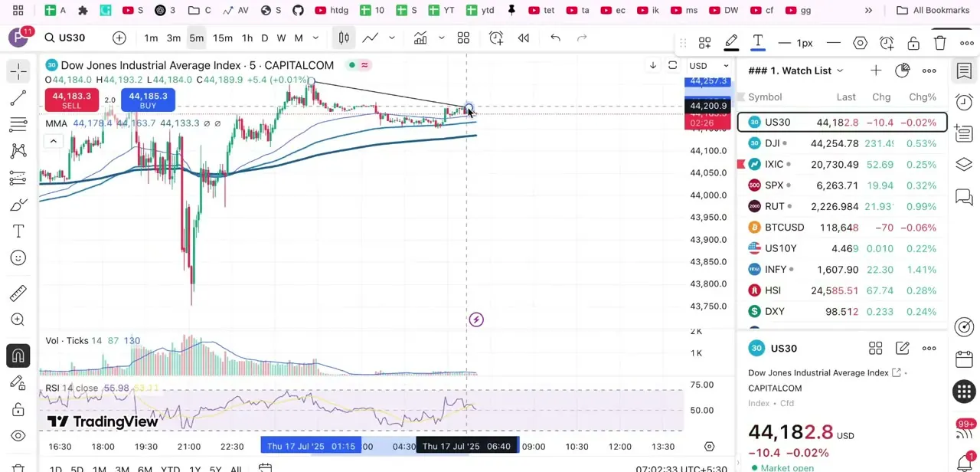Open the chats speech bubble panel
Image resolution: width=980 pixels, height=472 pixels.
(964, 198)
